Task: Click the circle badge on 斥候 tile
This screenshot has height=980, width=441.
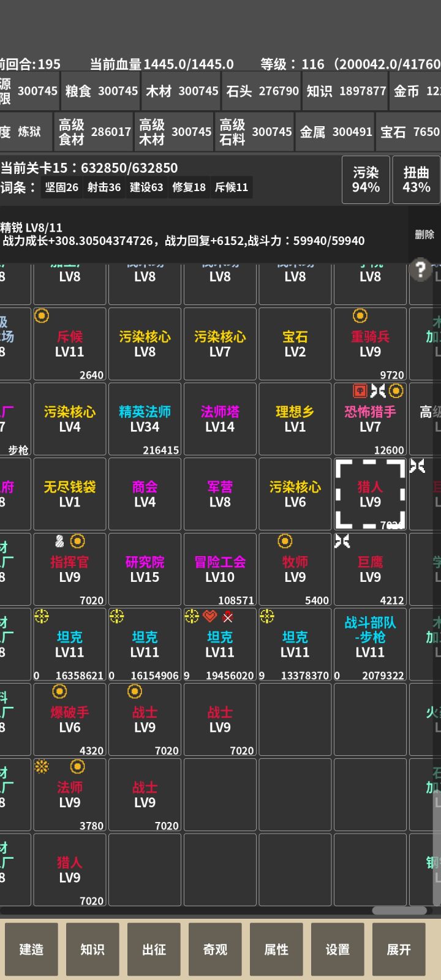Action: (42, 316)
